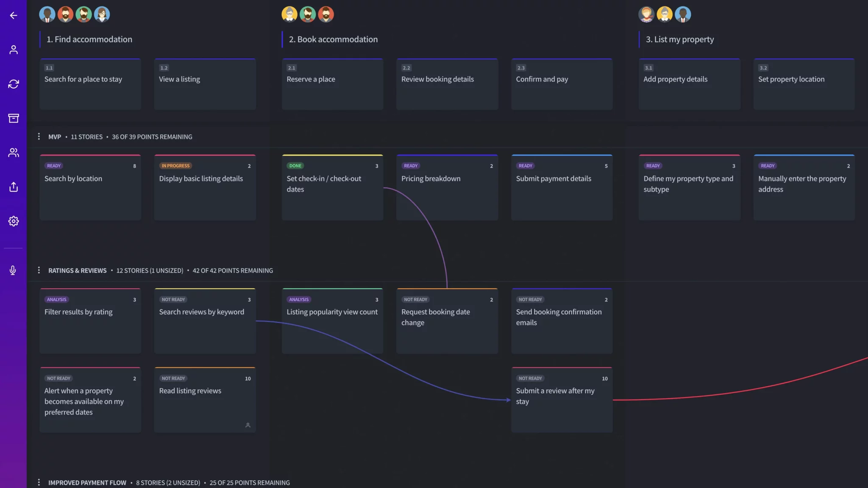The height and width of the screenshot is (488, 868).
Task: Open the Improved Payment Flow three-dot menu
Action: pos(39,482)
